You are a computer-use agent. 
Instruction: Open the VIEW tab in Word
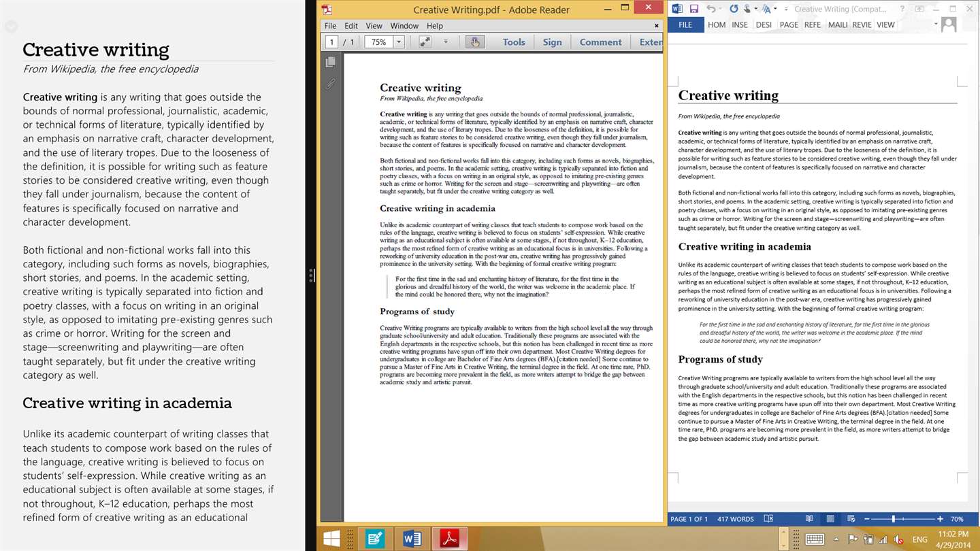point(885,24)
